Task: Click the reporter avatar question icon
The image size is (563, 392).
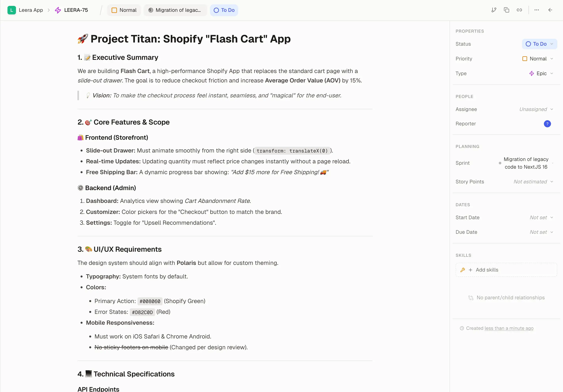Action: coord(547,124)
